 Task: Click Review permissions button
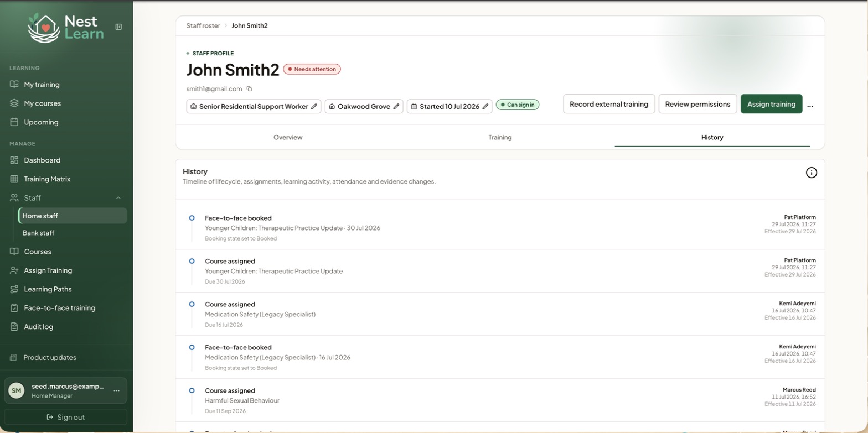[697, 104]
